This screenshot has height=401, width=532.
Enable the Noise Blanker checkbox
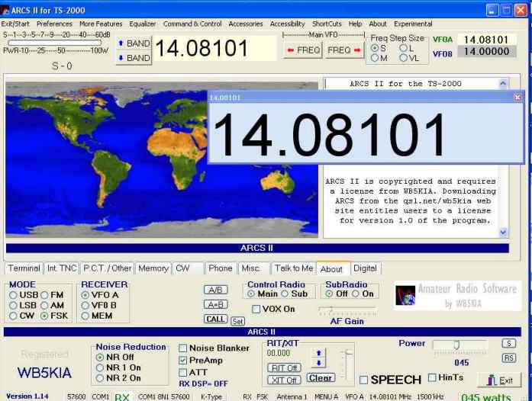[x=183, y=348]
